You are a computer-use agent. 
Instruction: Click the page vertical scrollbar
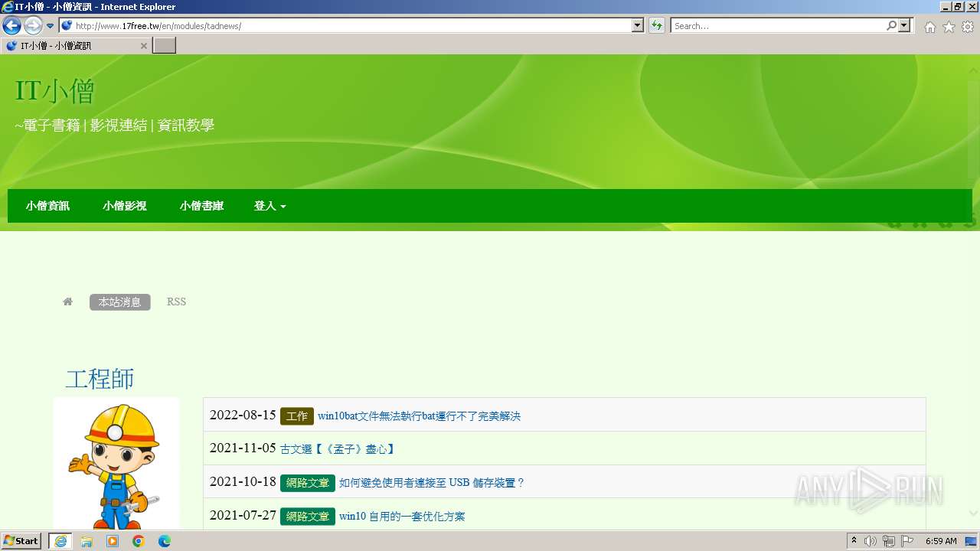(973, 291)
